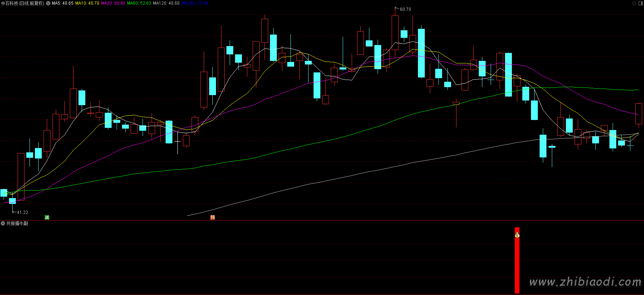
Task: Click the diamond icon at top right
Action: pyautogui.click(x=634, y=3)
